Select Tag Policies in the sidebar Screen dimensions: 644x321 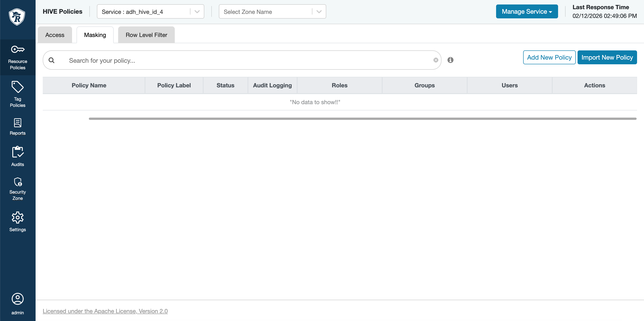tap(17, 94)
